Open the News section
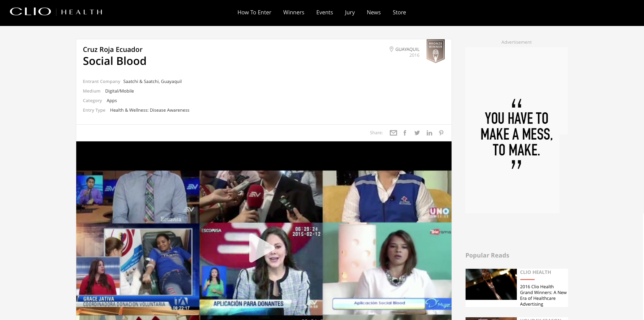644x320 pixels. pyautogui.click(x=374, y=12)
